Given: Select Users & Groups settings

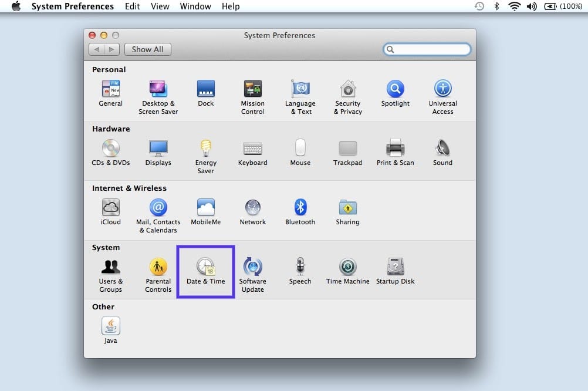Looking at the screenshot, I should click(110, 268).
